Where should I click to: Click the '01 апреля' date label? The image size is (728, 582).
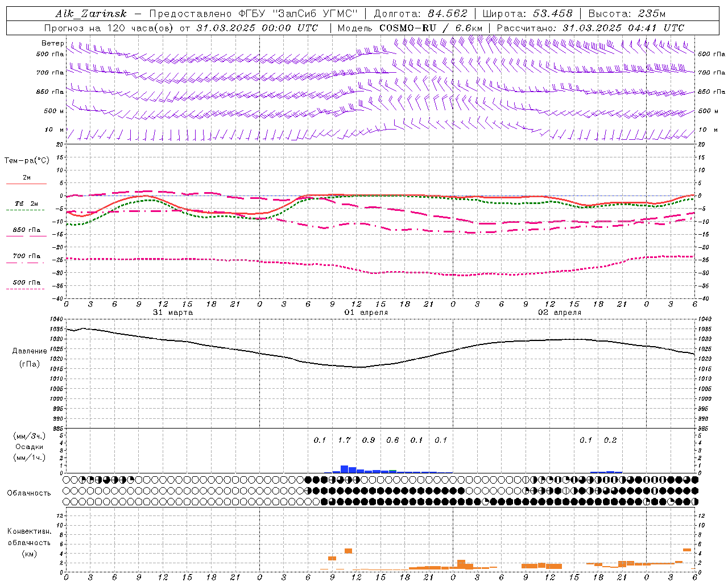coord(366,313)
